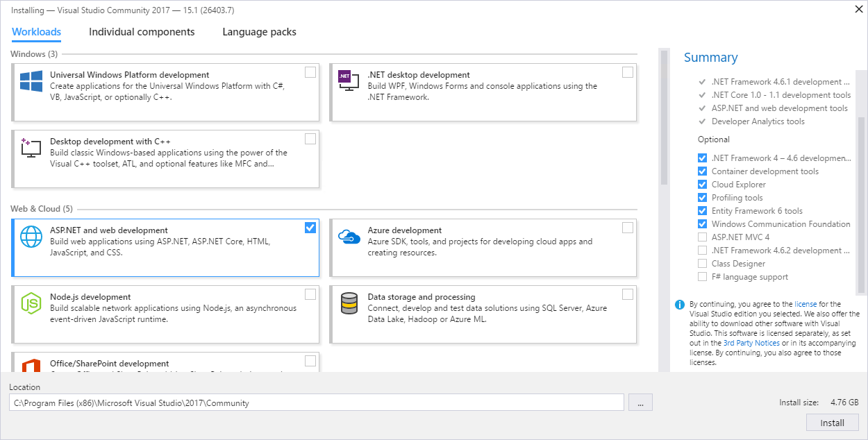Image resolution: width=868 pixels, height=440 pixels.
Task: Click the Install button
Action: (x=832, y=423)
